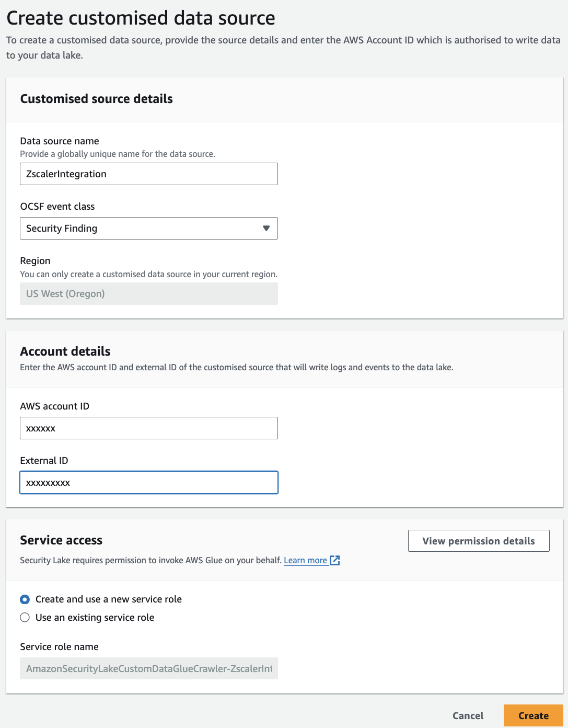Screen dimensions: 568x728
Task: Select the AWS account ID field showing xxxxxx
Action: [148, 428]
